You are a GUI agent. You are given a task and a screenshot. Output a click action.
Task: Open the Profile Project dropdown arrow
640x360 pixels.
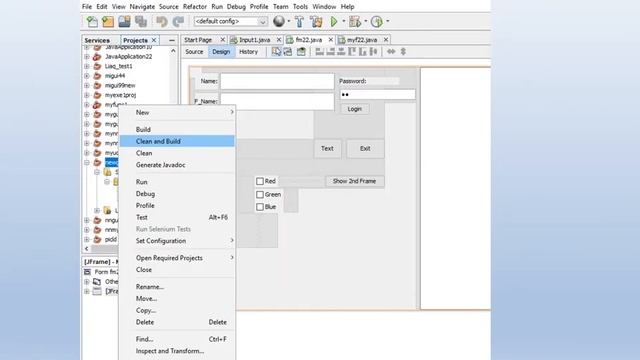[388, 21]
